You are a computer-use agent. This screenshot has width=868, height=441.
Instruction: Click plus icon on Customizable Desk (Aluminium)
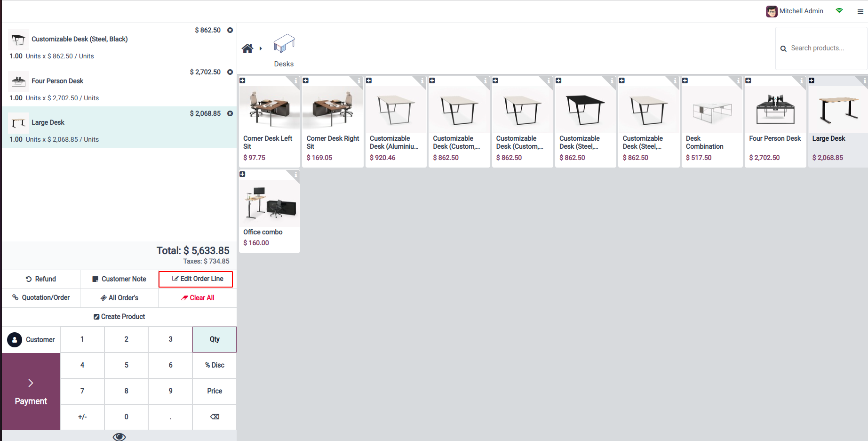(x=369, y=80)
